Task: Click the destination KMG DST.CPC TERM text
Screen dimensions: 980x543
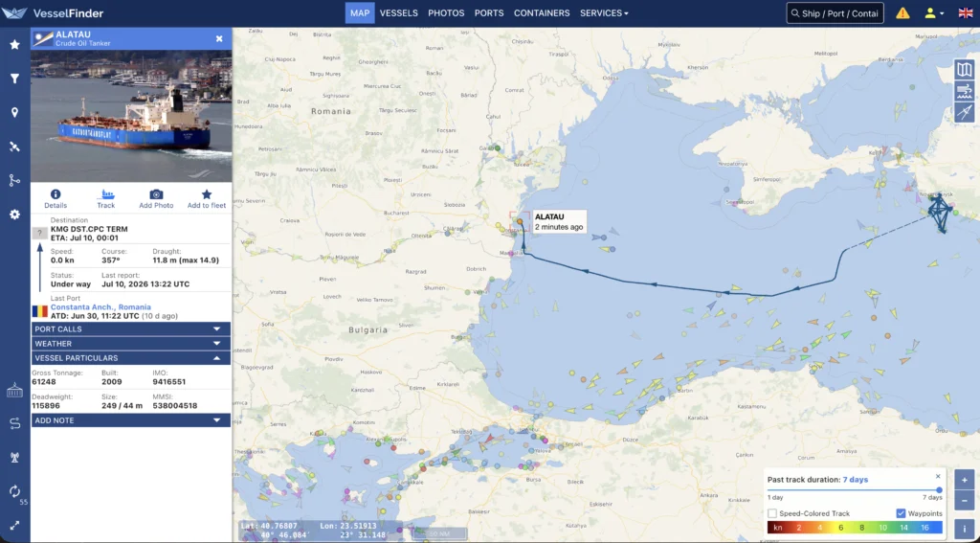Action: (87, 229)
